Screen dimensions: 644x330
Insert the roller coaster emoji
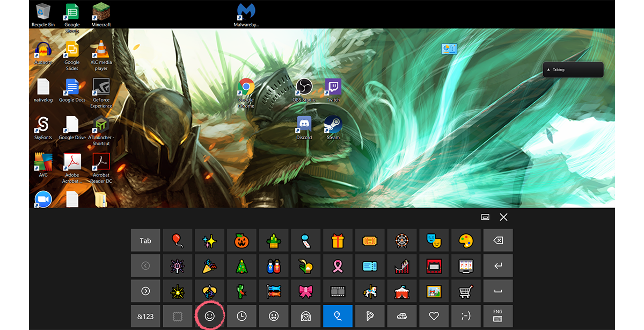(x=402, y=266)
